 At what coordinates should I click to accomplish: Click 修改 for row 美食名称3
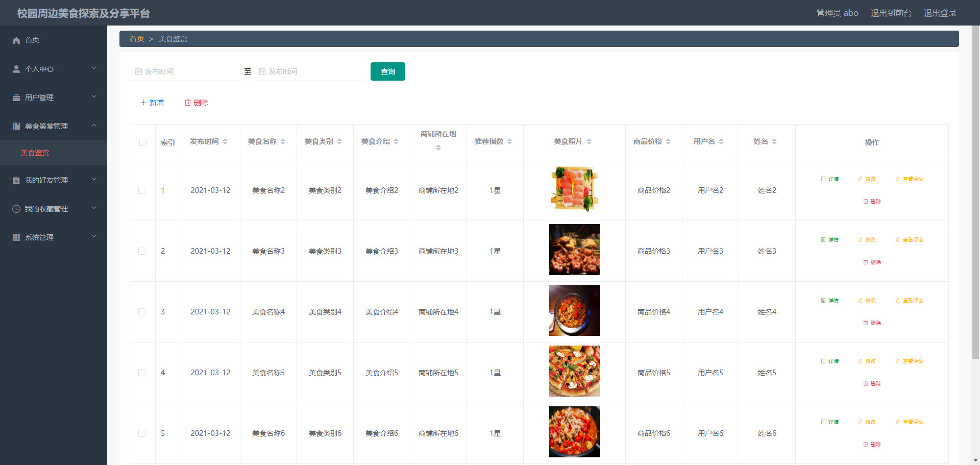[867, 240]
